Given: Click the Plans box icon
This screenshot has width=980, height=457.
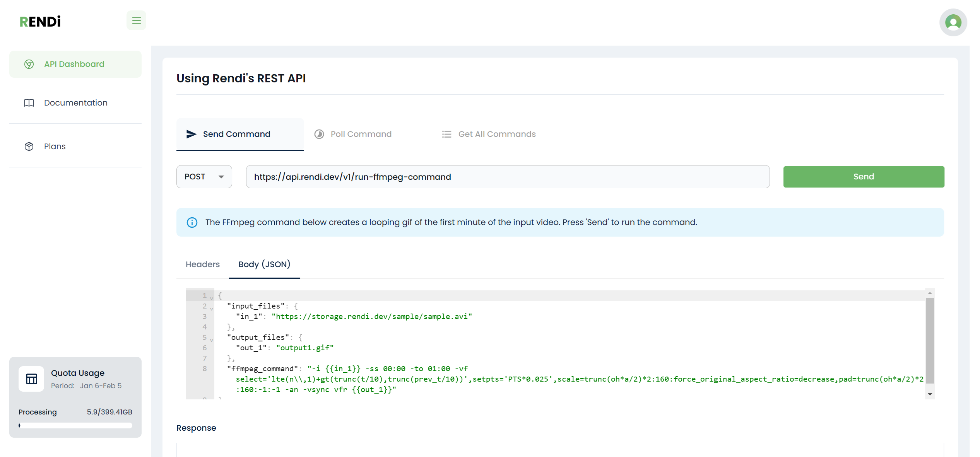Looking at the screenshot, I should (29, 147).
